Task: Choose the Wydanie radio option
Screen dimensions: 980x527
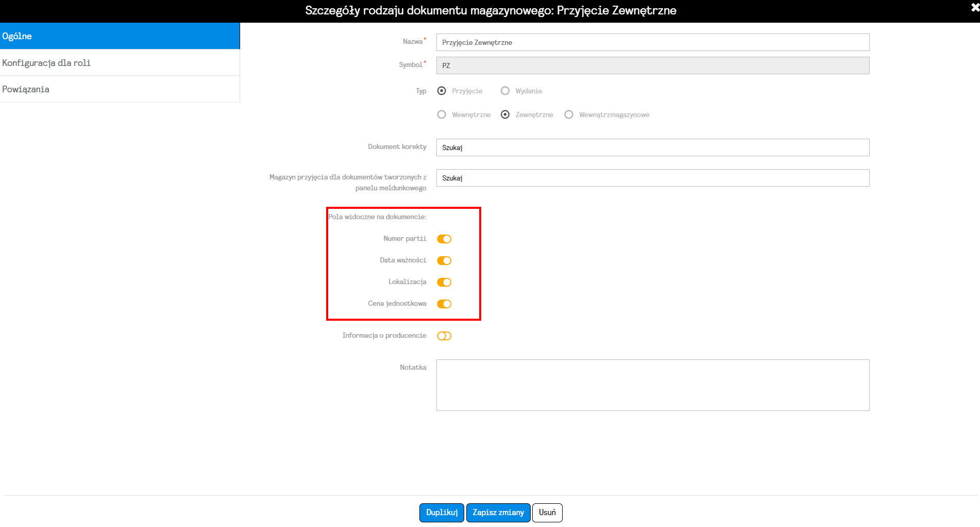Action: (x=505, y=91)
